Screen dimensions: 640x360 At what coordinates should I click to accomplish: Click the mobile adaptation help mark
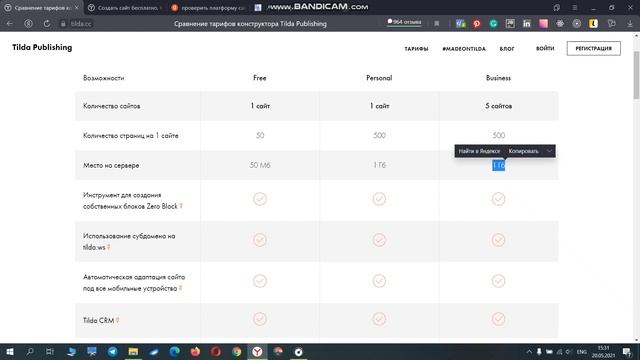pos(180,288)
